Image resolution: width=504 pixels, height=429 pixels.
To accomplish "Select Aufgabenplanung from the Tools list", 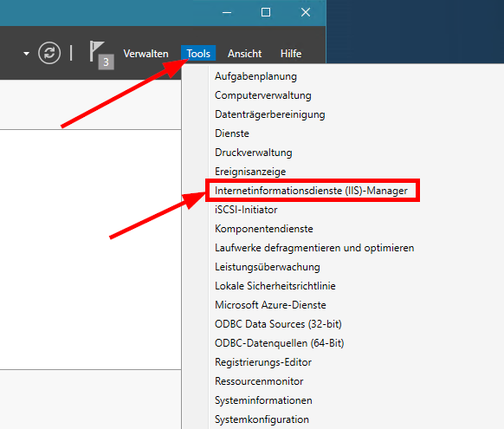I will (255, 76).
